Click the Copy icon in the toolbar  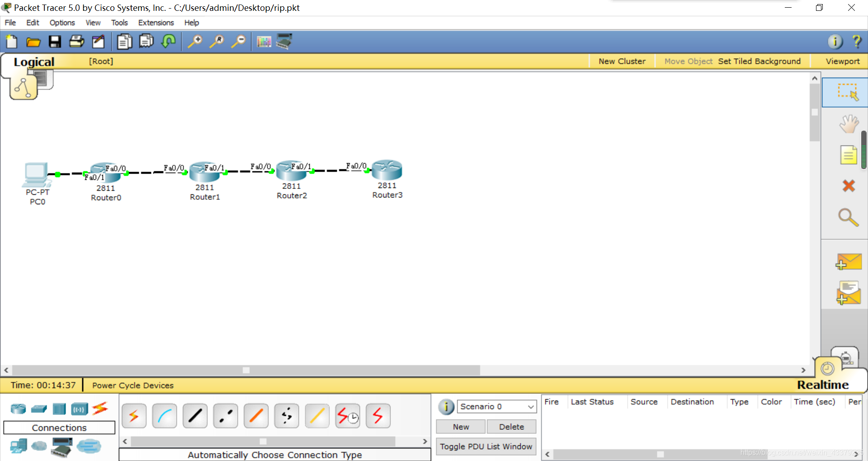(x=124, y=42)
